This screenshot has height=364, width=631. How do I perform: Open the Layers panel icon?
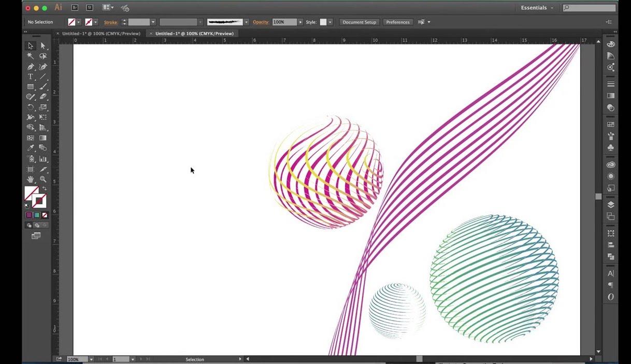(x=611, y=204)
